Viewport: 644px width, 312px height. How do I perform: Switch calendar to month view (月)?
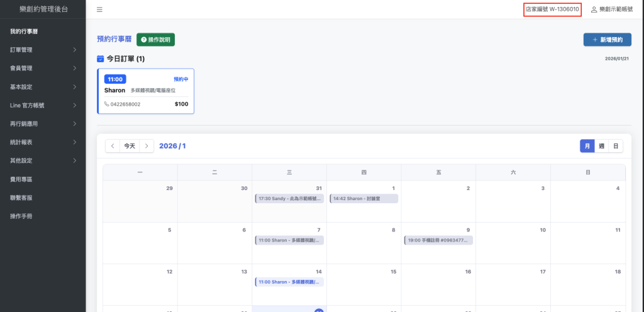tap(587, 146)
